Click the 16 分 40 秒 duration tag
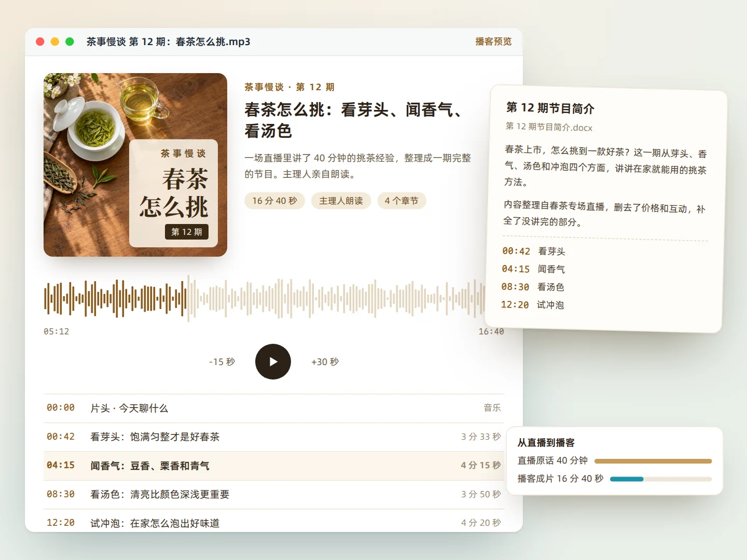Viewport: 747px width, 560px height. (275, 201)
